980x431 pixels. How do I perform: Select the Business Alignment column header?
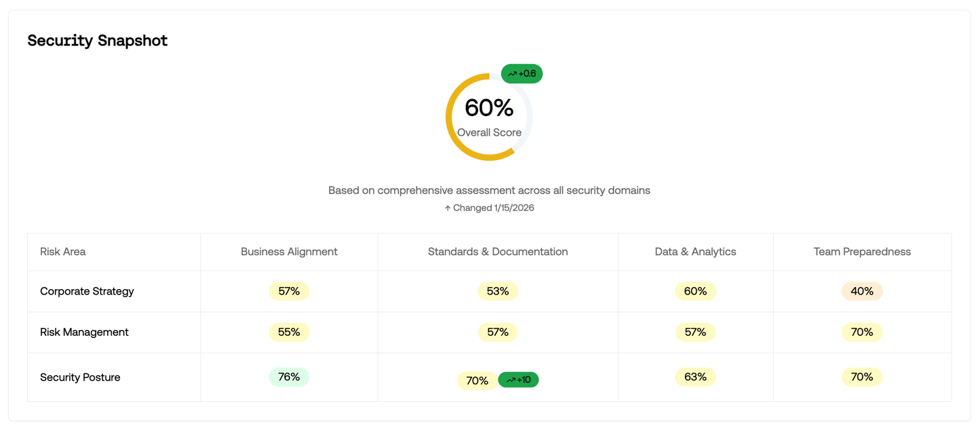289,252
